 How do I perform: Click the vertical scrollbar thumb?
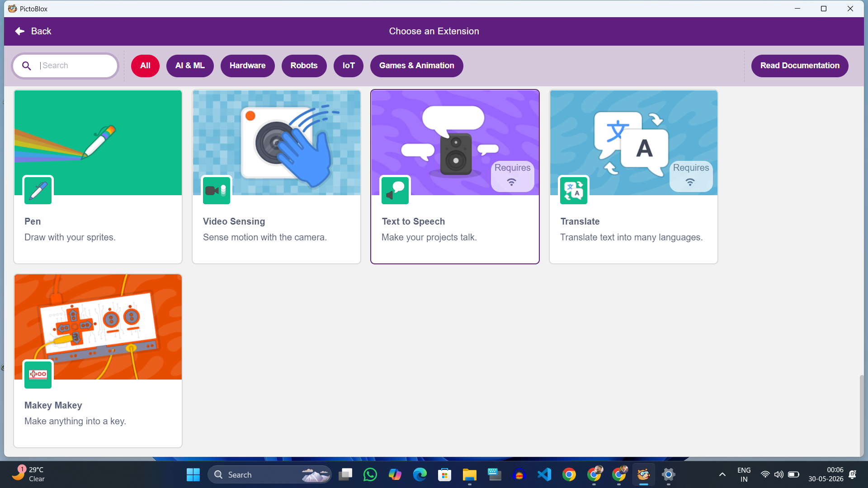pos(862,416)
